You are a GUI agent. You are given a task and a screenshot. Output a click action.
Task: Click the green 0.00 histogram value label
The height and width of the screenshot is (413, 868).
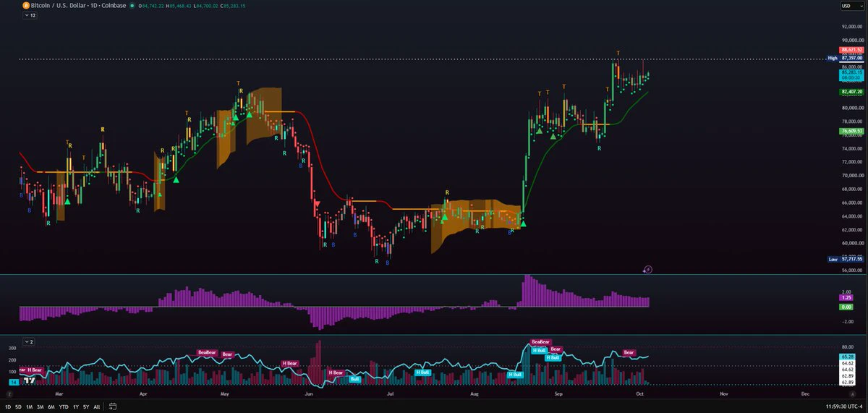click(x=846, y=307)
